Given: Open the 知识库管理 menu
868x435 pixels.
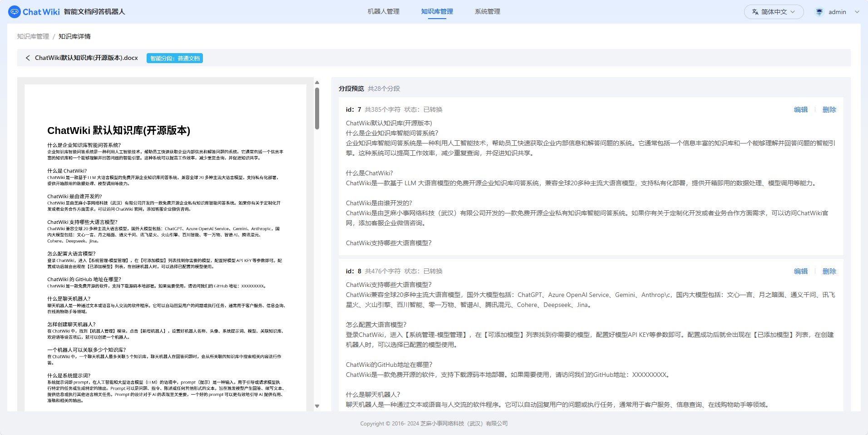Looking at the screenshot, I should [437, 12].
